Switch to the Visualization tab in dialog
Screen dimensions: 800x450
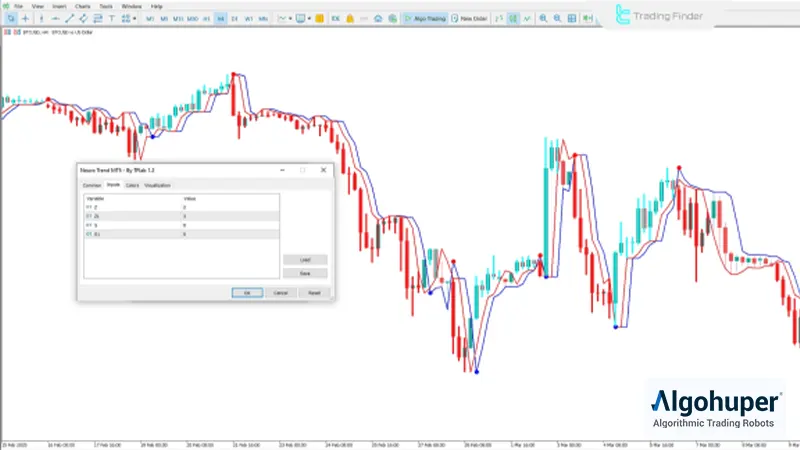(x=158, y=186)
